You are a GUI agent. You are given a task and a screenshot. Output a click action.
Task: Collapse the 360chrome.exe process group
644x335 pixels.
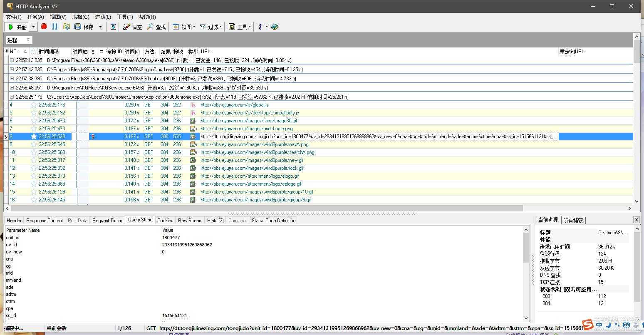tap(12, 97)
